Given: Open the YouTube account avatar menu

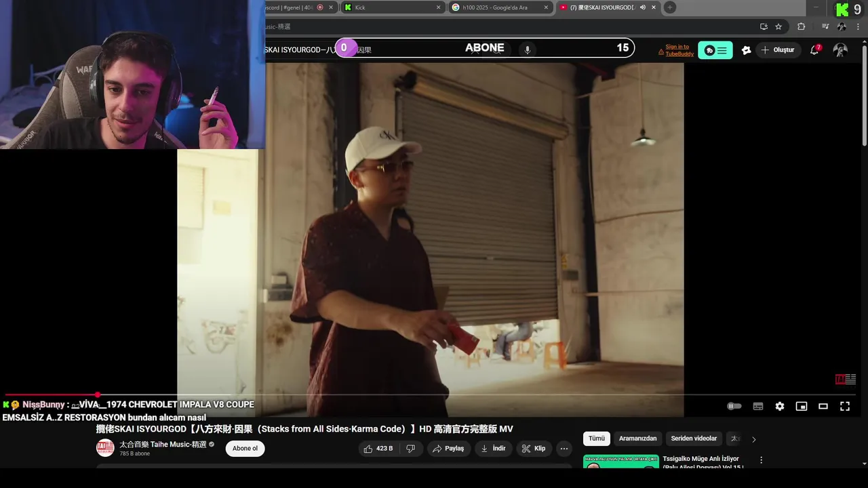Looking at the screenshot, I should click(840, 50).
